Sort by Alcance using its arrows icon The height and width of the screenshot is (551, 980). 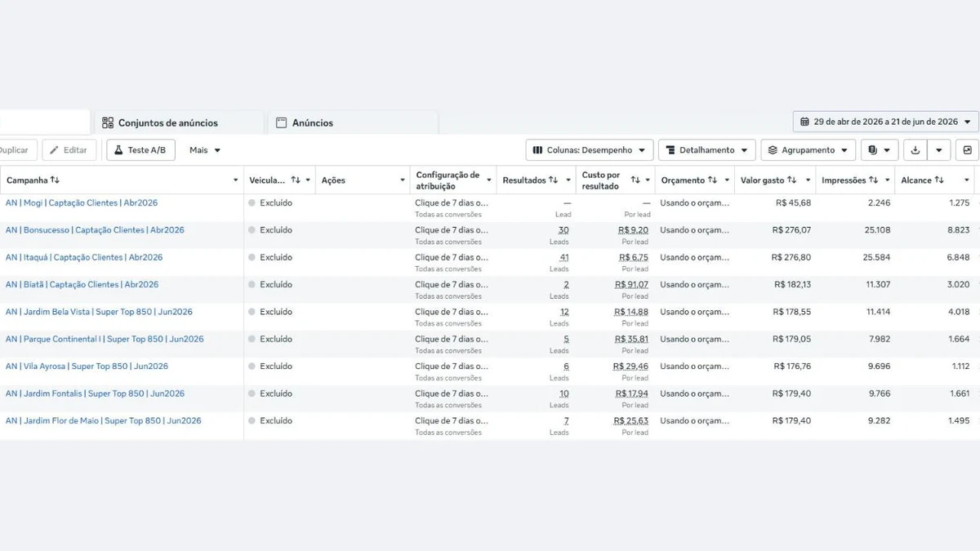(x=939, y=180)
